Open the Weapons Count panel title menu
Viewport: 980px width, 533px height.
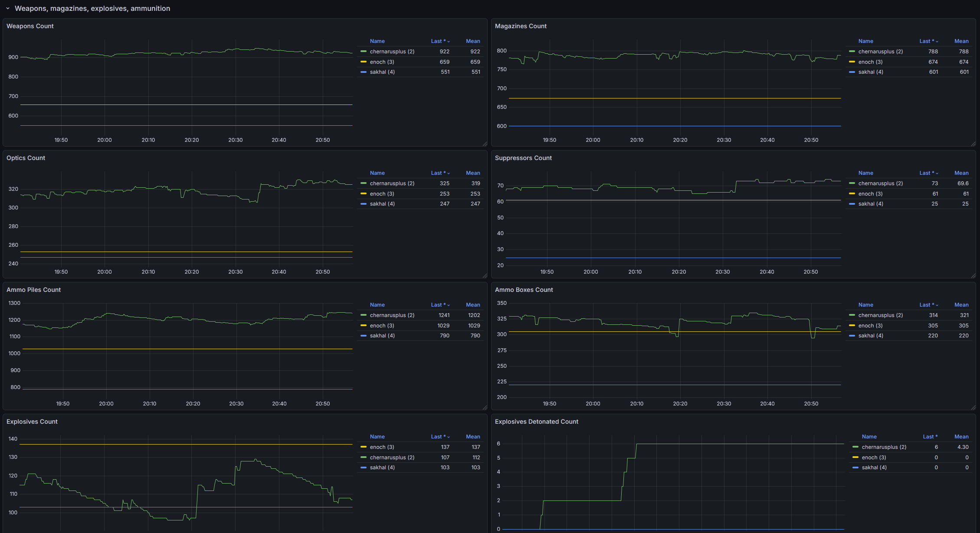30,26
